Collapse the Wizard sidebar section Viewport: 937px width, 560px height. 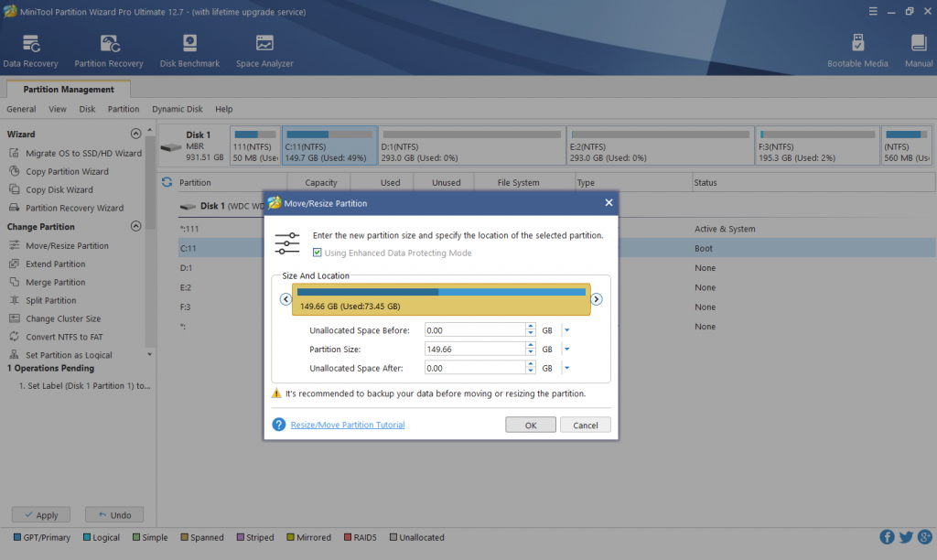click(x=135, y=133)
